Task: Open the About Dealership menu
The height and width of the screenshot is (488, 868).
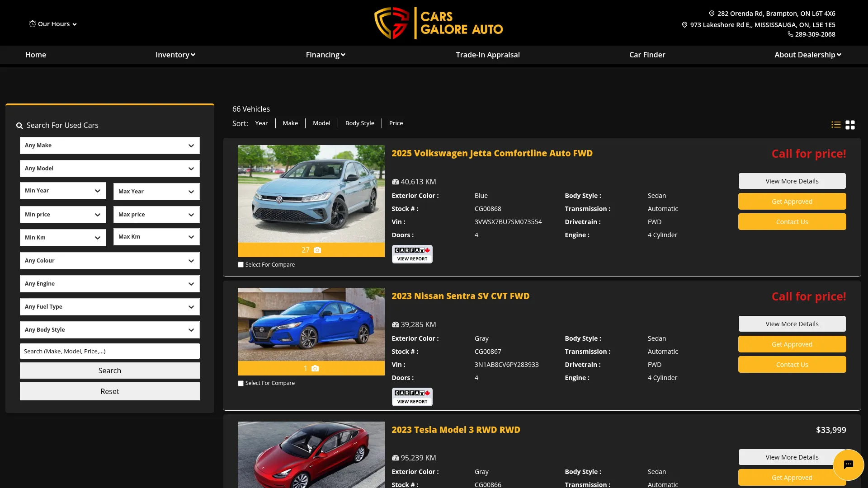Action: (808, 55)
